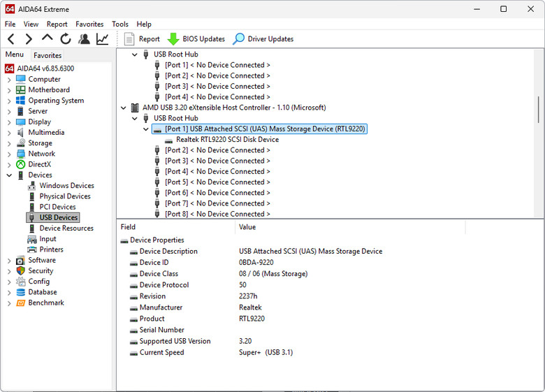Click the Software icon in sidebar
Viewport: 545px width, 392px height.
coord(21,261)
